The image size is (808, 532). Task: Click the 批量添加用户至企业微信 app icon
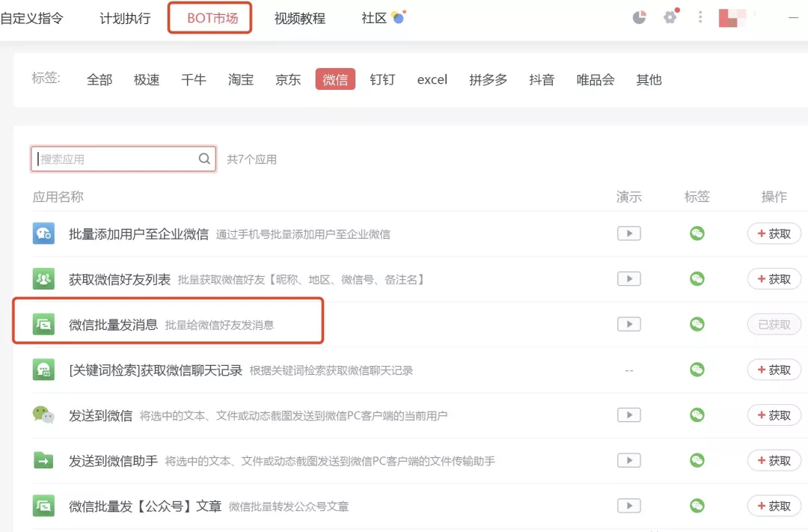pos(44,233)
